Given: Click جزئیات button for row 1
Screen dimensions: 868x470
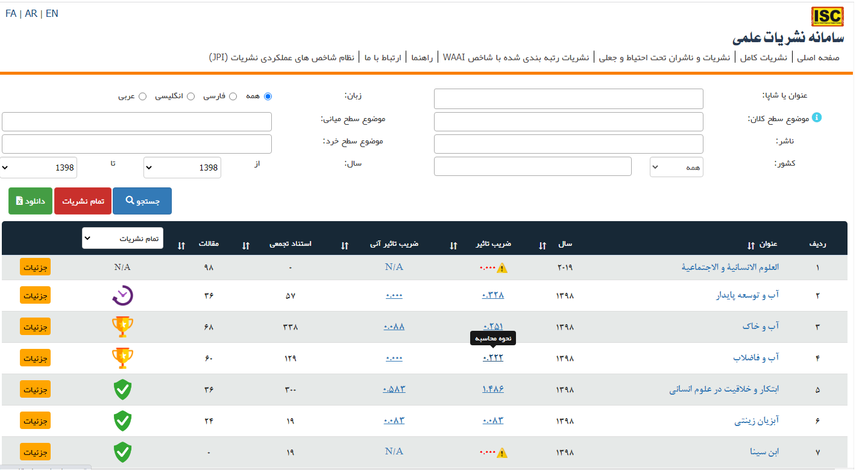Looking at the screenshot, I should [35, 266].
